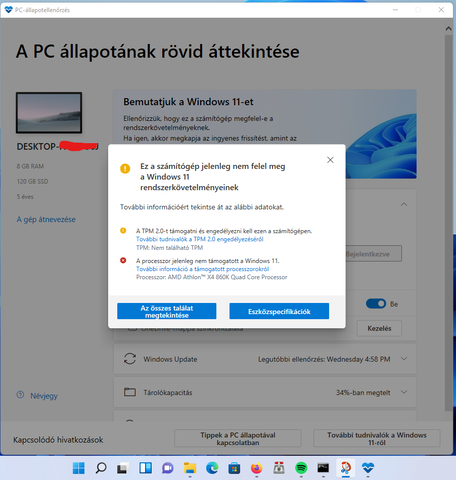The image size is (456, 480).
Task: Expand the Windows Update section chevron
Action: pos(404,359)
